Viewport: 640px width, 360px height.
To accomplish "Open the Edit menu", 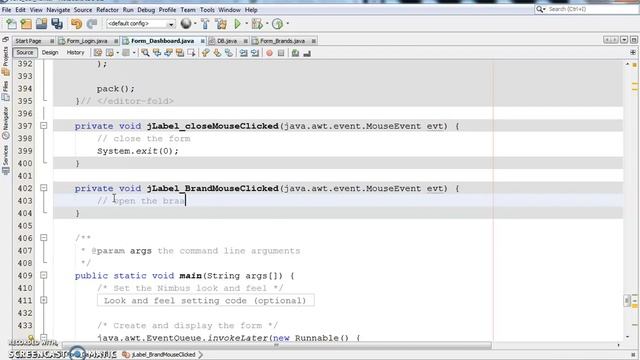I will coord(20,9).
